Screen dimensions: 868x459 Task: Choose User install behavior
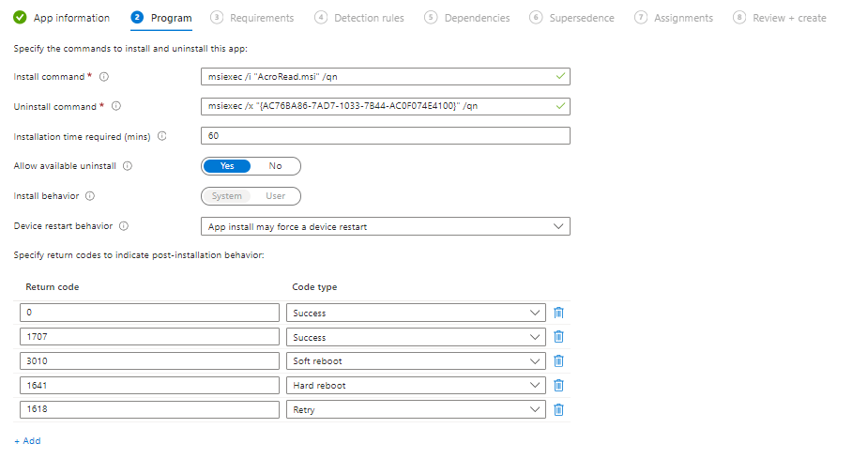275,196
